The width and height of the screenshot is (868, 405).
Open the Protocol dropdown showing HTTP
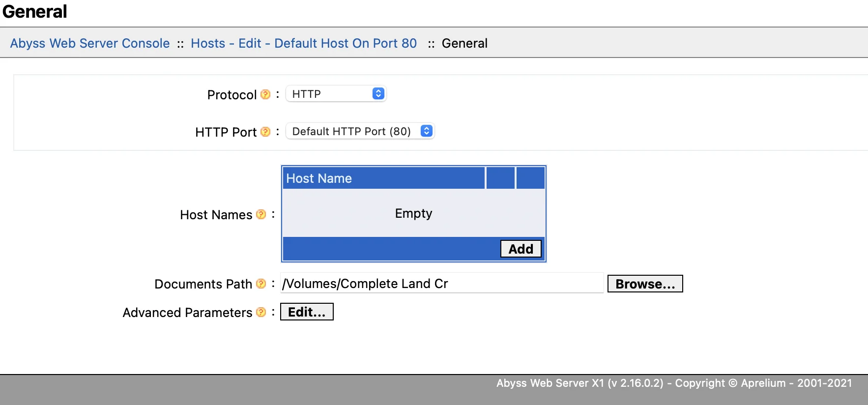tap(336, 94)
